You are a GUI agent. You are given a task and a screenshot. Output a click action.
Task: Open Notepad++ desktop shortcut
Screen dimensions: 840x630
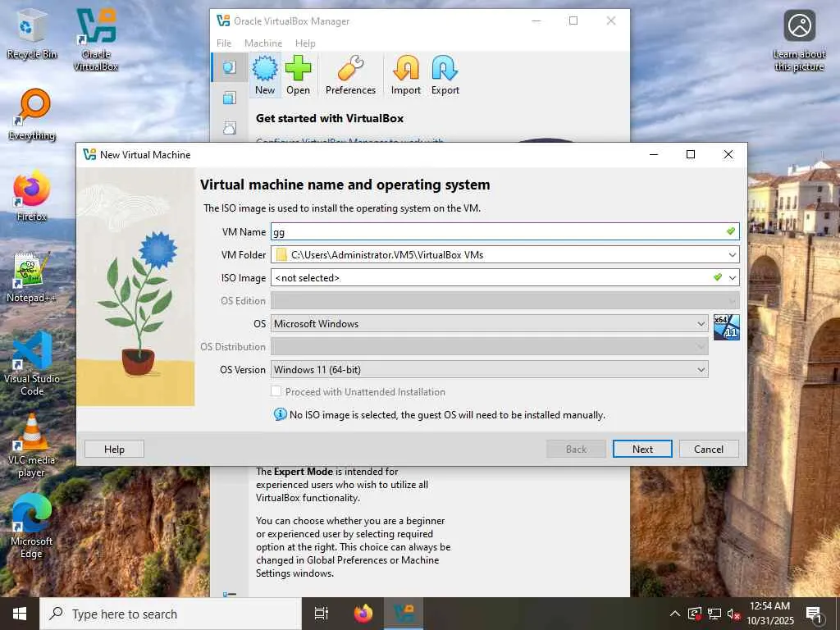coord(32,277)
